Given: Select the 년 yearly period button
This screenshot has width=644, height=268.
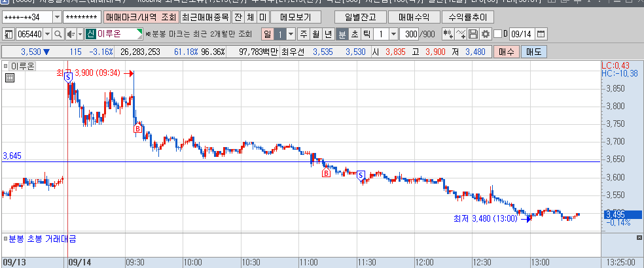Looking at the screenshot, I should [x=328, y=34].
